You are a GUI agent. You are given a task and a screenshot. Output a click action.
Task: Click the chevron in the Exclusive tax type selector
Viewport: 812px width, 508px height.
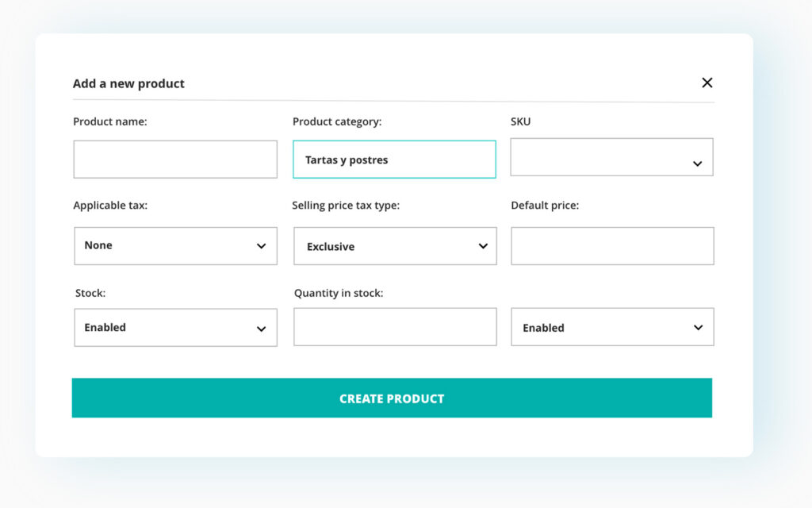(483, 246)
